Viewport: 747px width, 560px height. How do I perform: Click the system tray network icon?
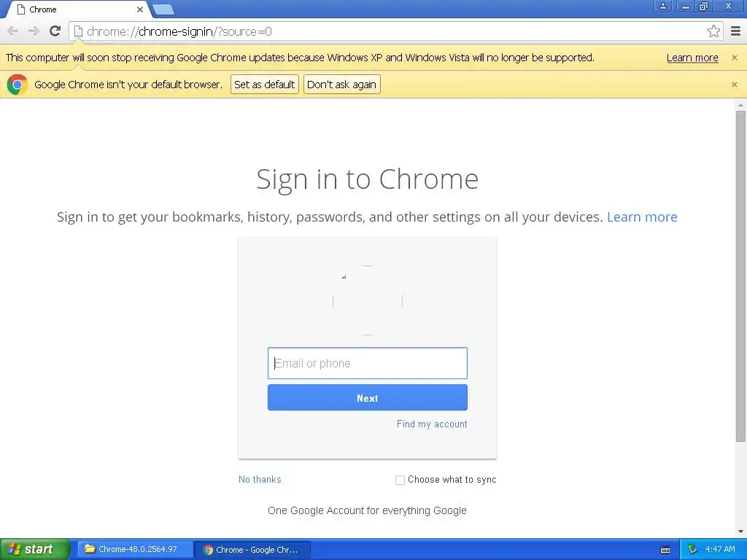point(692,550)
